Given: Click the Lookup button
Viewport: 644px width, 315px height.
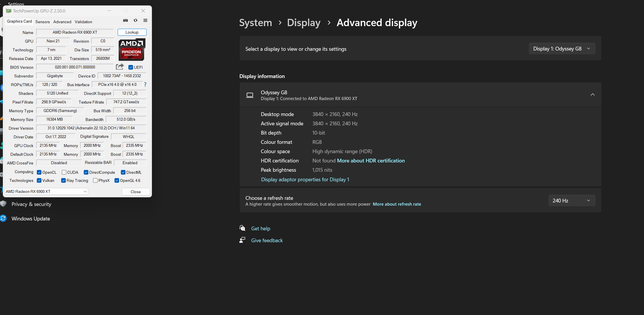Looking at the screenshot, I should [132, 32].
